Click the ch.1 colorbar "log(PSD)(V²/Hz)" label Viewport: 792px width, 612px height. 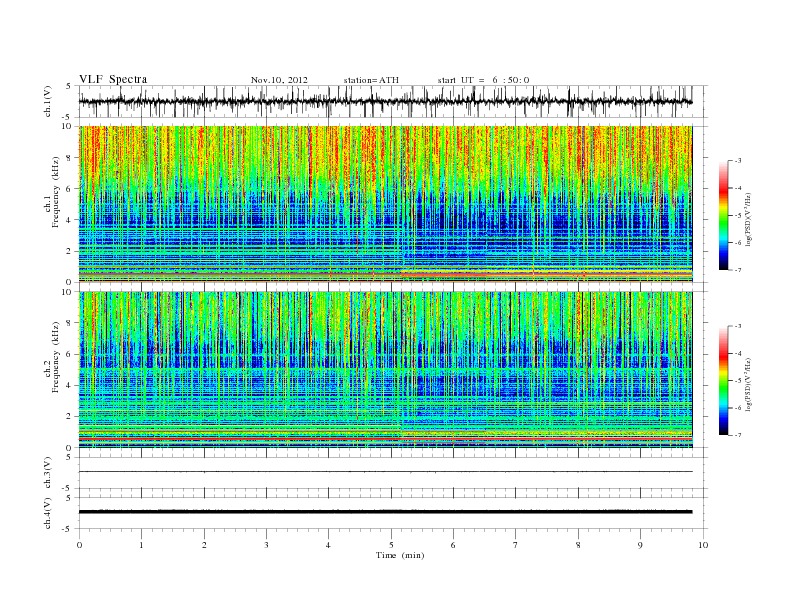click(748, 219)
